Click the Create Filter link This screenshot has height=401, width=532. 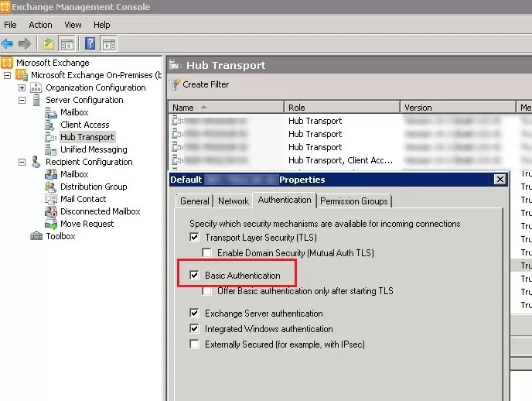click(x=206, y=84)
